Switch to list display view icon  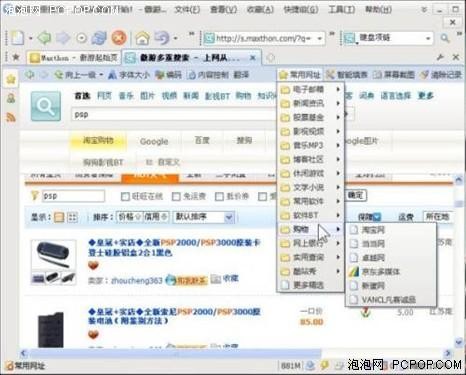tap(59, 218)
